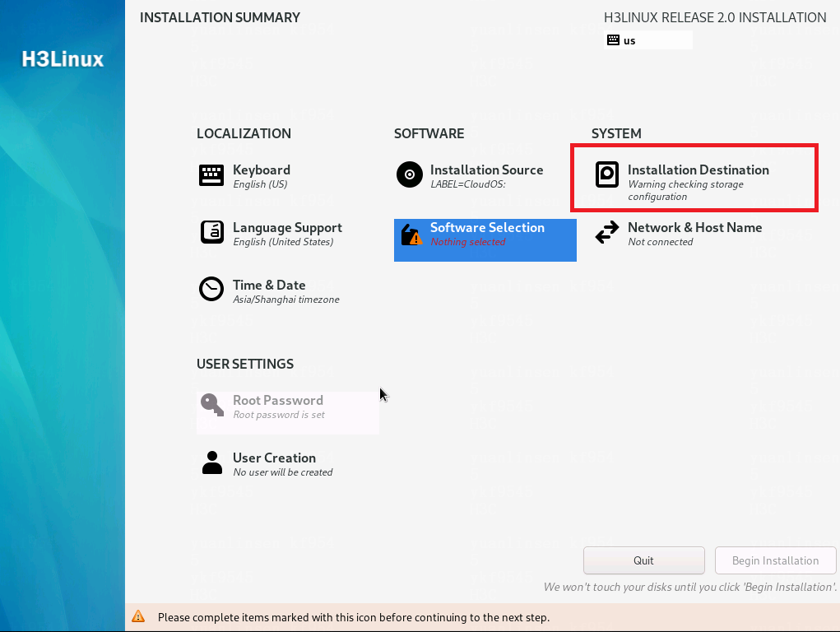840x632 pixels.
Task: Click the USER SETTINGS section heading
Action: click(x=245, y=364)
